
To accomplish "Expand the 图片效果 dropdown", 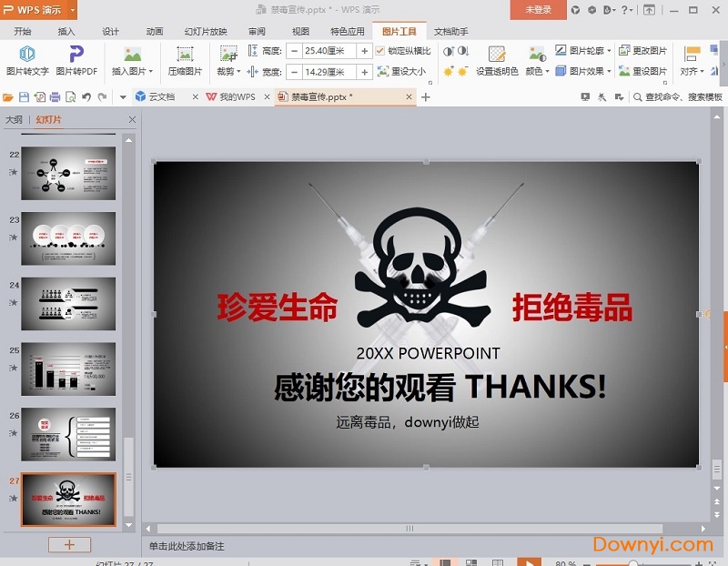I will point(583,71).
